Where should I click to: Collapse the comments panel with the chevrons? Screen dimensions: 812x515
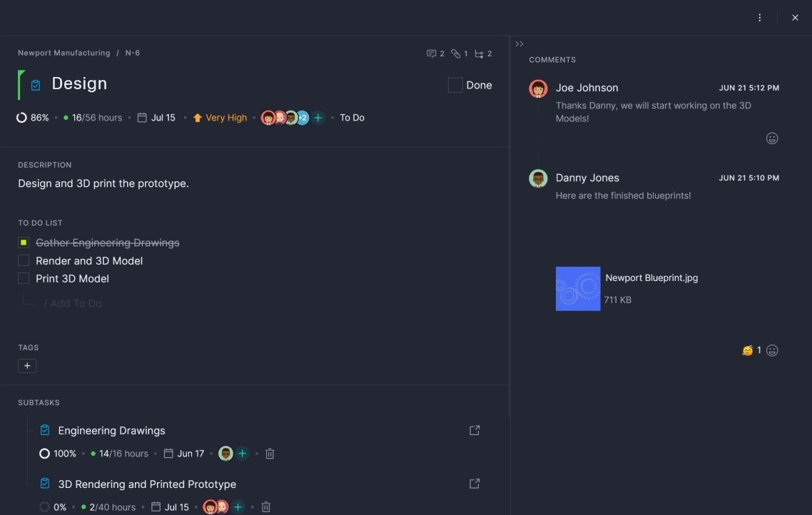[519, 44]
